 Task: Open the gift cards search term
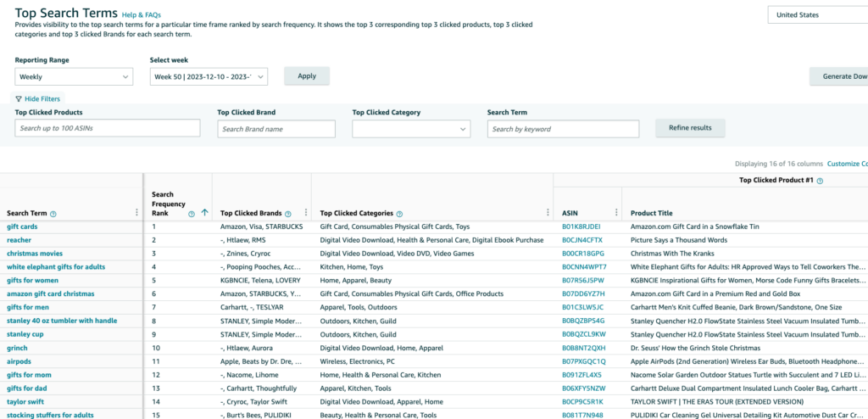pyautogui.click(x=22, y=226)
